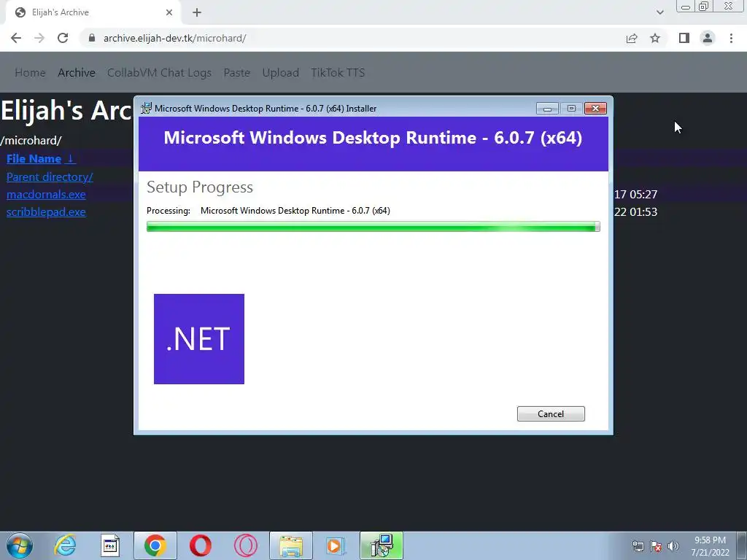
Task: Open network status tray icon
Action: click(x=638, y=546)
